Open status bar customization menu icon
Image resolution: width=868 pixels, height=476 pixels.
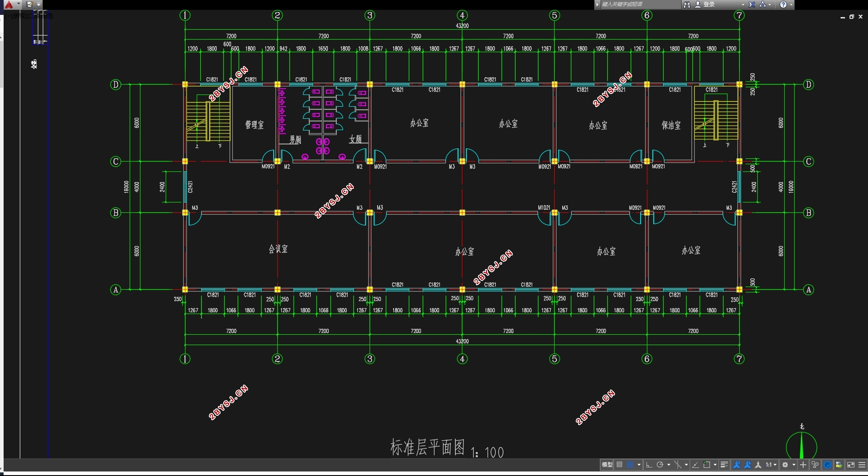click(862, 465)
